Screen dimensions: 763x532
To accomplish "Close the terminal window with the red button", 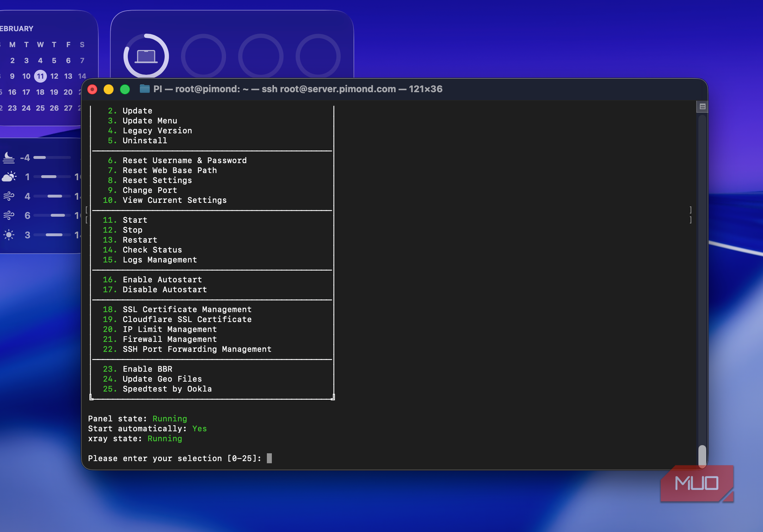I will (92, 89).
